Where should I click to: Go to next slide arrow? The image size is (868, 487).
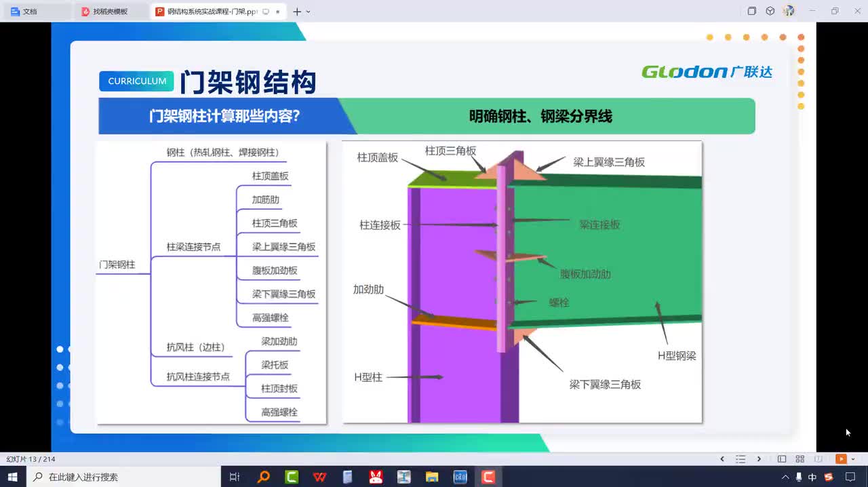click(759, 459)
